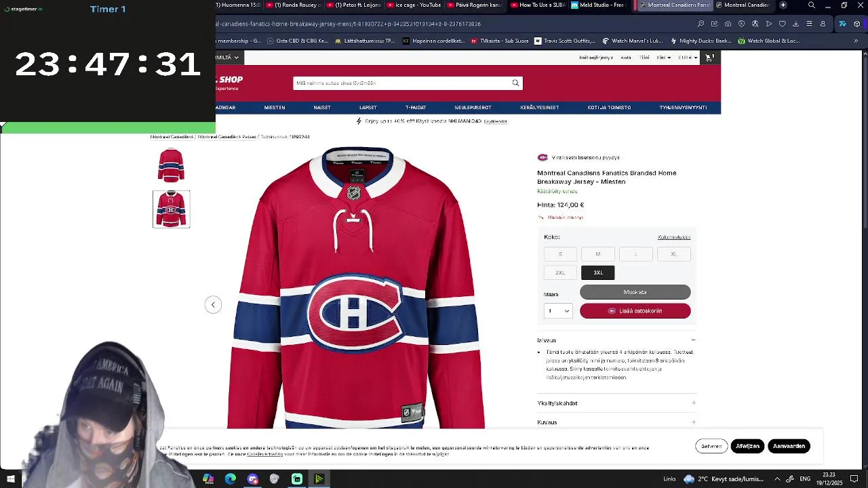Viewport: 868px width, 488px height.
Task: Open the Windows Start button
Action: pos(11,479)
